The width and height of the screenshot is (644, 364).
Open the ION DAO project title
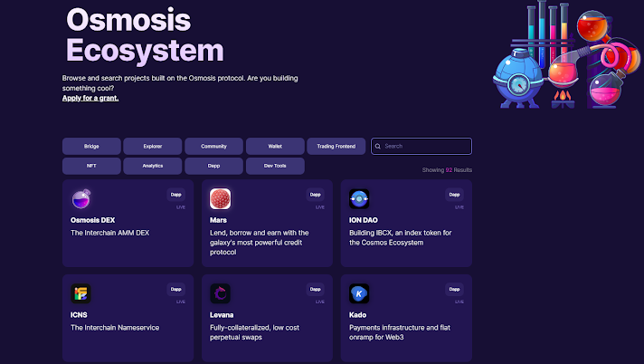(x=364, y=220)
